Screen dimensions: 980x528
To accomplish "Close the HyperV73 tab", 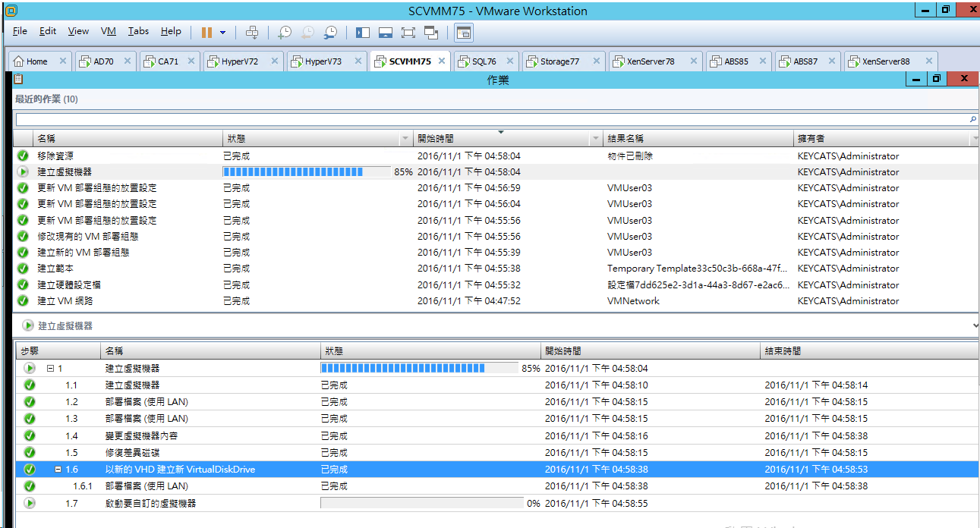I will pos(357,61).
